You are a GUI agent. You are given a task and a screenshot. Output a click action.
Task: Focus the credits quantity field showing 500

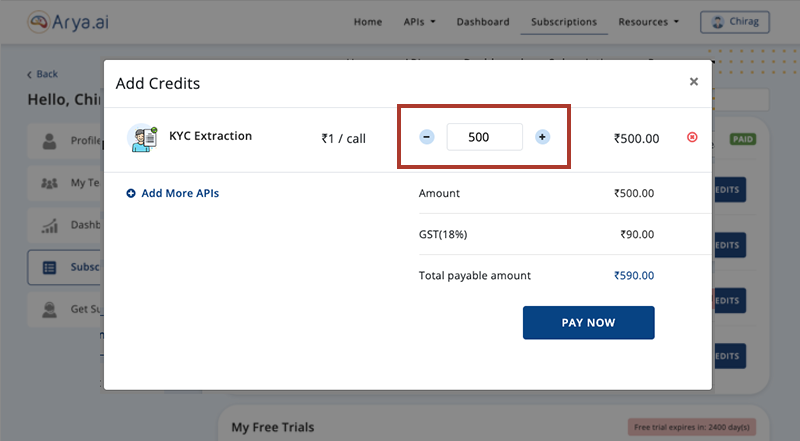point(485,137)
